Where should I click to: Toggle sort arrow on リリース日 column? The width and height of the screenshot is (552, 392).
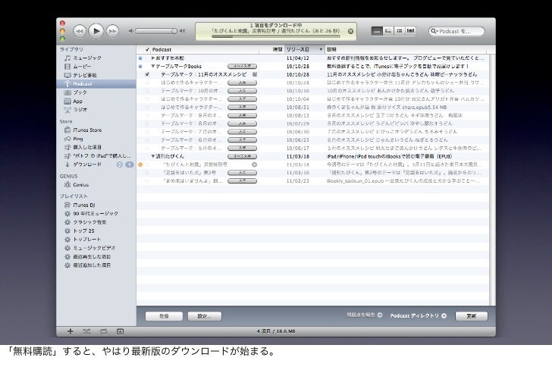click(321, 49)
